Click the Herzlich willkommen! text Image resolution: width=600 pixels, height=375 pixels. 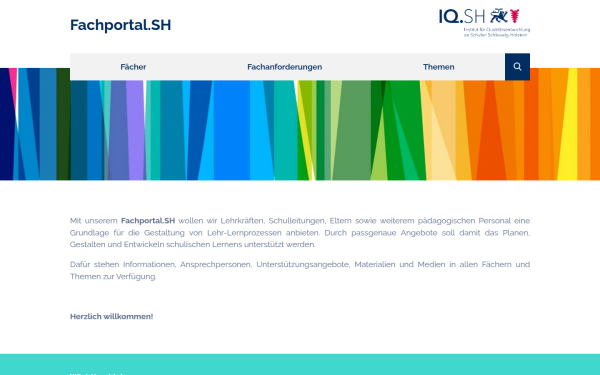click(111, 316)
